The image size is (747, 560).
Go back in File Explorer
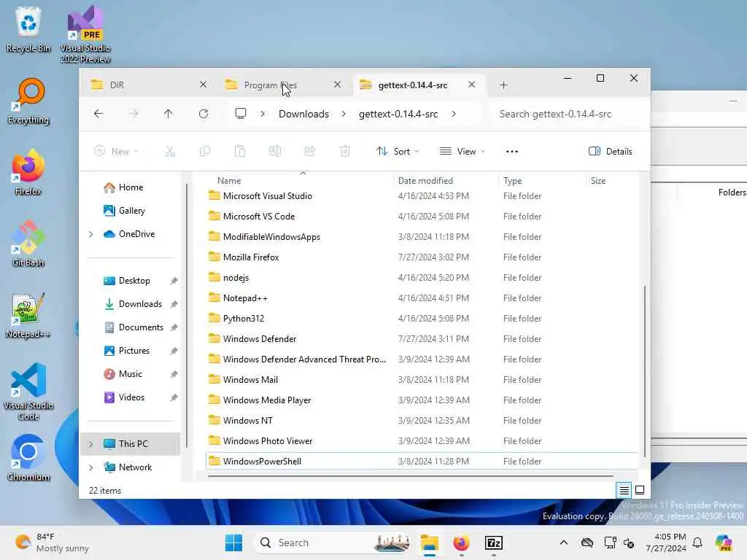click(x=98, y=114)
